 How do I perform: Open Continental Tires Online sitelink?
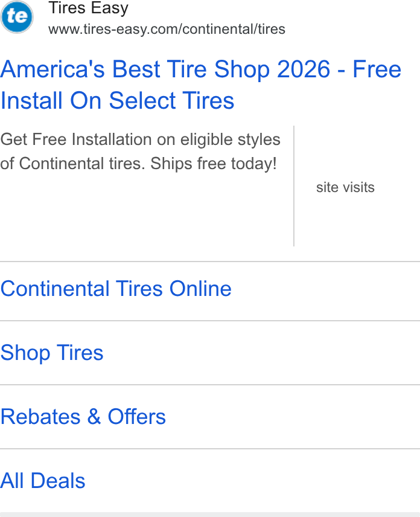116,289
